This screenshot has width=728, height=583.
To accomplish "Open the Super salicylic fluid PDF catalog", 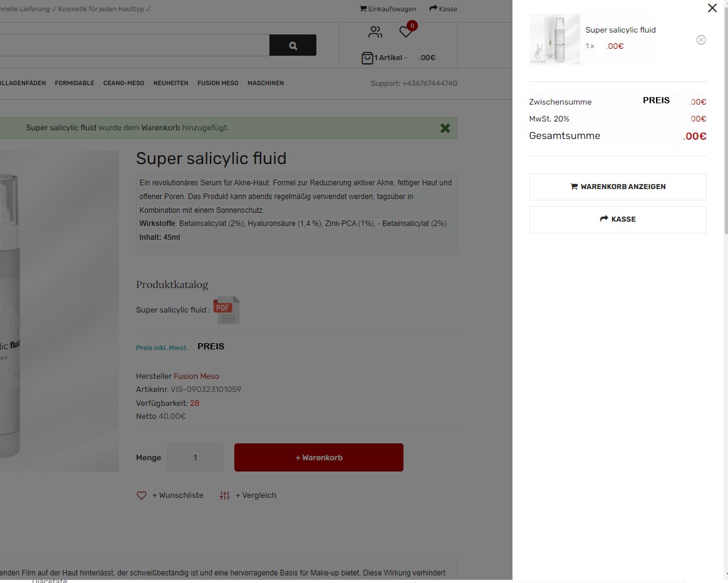I will pos(226,310).
